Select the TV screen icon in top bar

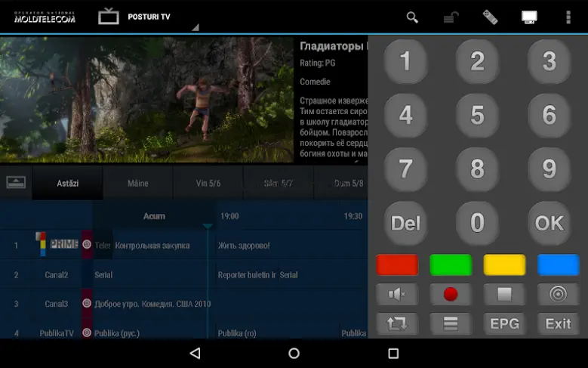529,17
